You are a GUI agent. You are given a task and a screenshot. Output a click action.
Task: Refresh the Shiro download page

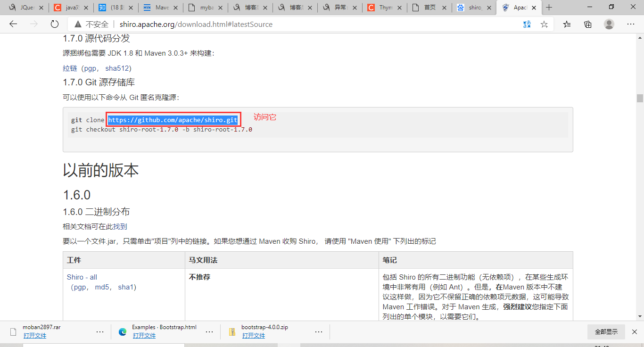[x=54, y=24]
